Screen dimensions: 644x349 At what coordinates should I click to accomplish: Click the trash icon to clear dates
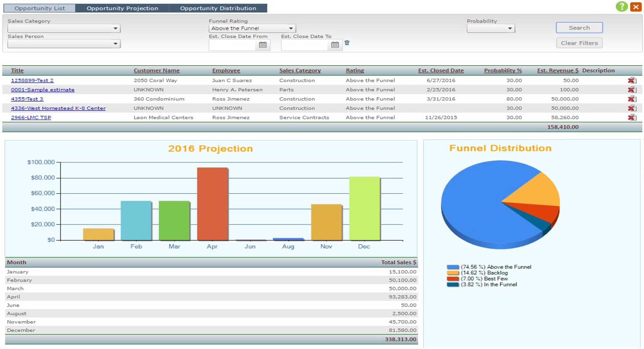click(x=347, y=43)
